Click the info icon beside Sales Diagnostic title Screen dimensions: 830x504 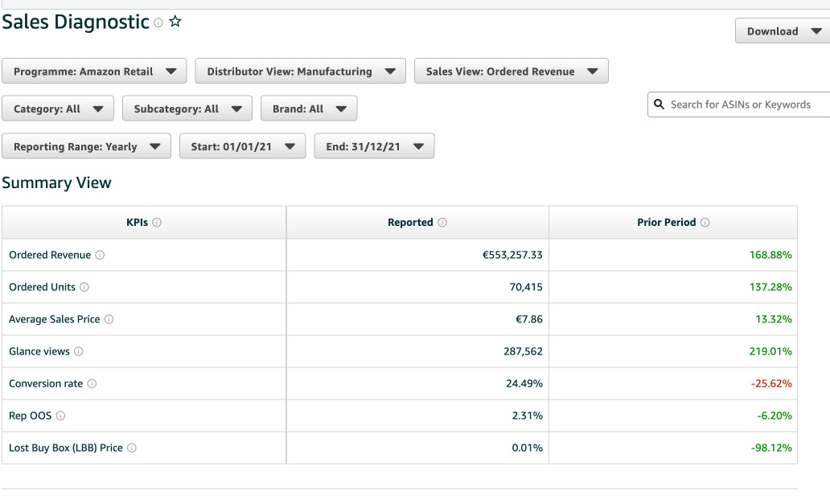click(158, 23)
